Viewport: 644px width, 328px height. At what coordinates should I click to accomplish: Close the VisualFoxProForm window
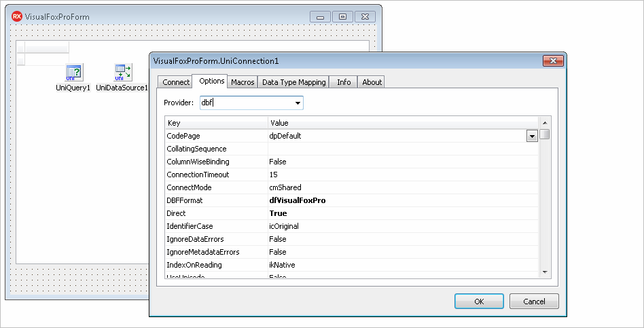coord(365,17)
